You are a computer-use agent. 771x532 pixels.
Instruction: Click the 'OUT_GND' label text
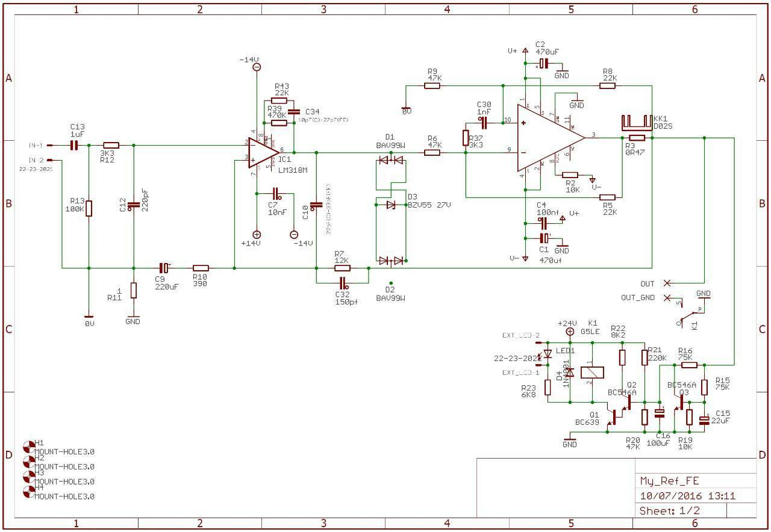point(638,298)
